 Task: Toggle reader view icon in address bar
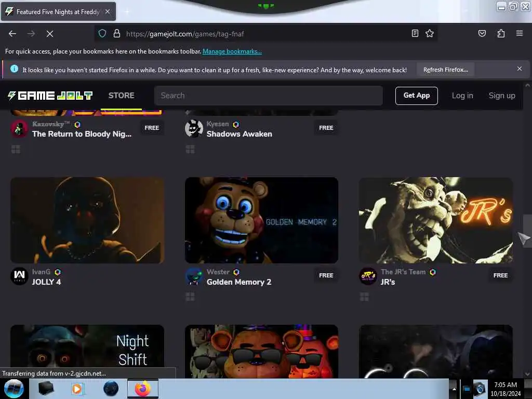pyautogui.click(x=415, y=33)
